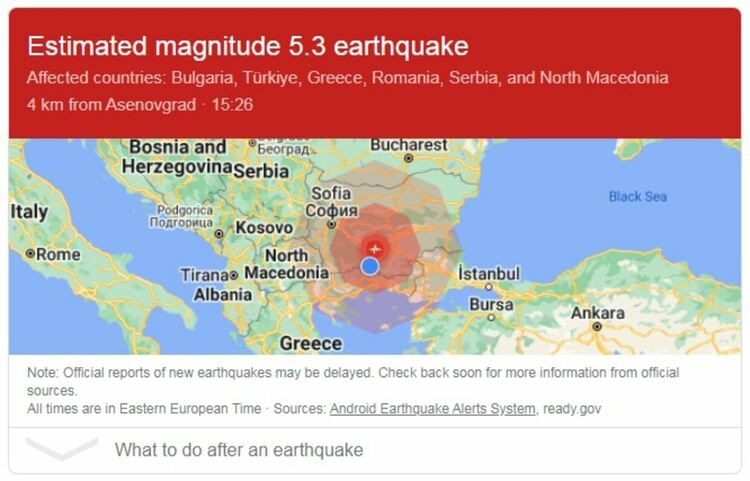Click the blue location dot on map
This screenshot has width=750, height=481.
point(370,266)
